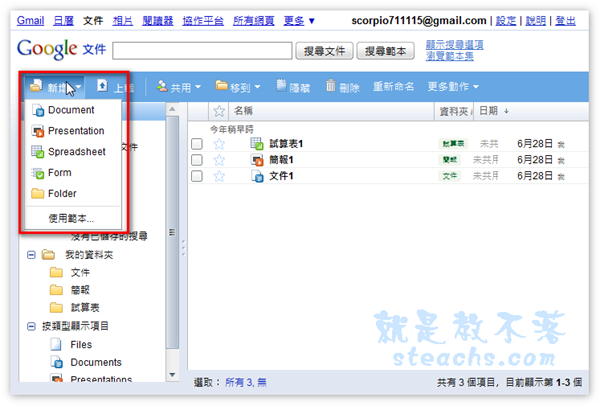Tick the checkbox for 試算表1
Viewport: 600px width, 406px height.
[x=197, y=144]
